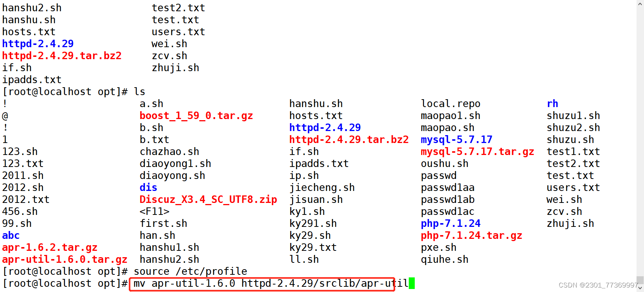Click 'a.sh' file name
Viewport: 644px width, 292px height.
[x=151, y=104]
